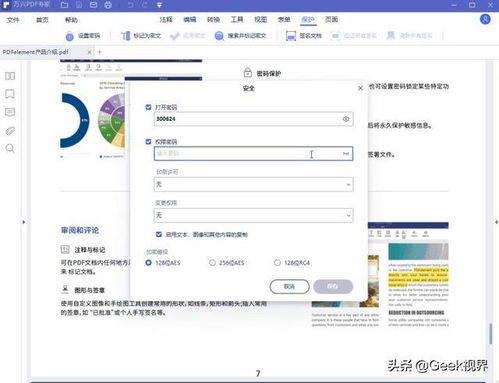Click the validate all signatures toolbar item

click(354, 36)
